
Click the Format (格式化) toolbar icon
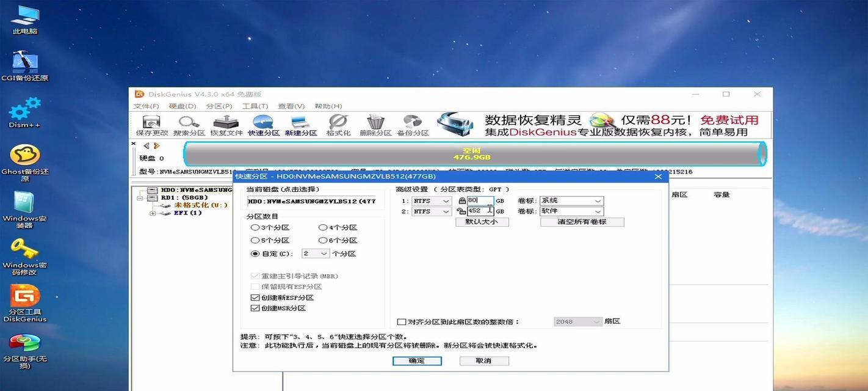(338, 125)
